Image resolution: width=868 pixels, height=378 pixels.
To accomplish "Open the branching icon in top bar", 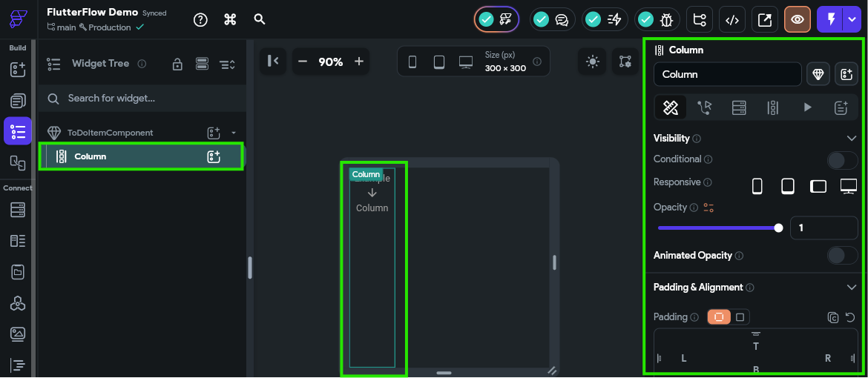I will (x=700, y=20).
